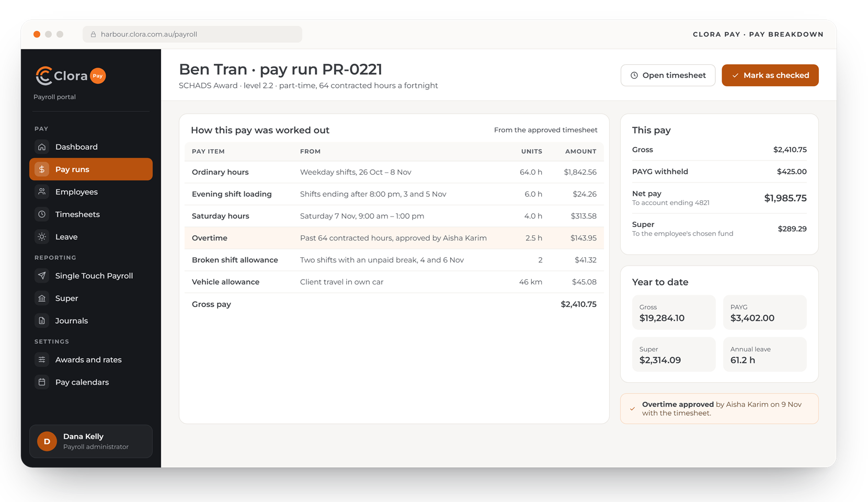Click the paper plane Single Touch Payroll icon
The image size is (868, 502).
42,276
